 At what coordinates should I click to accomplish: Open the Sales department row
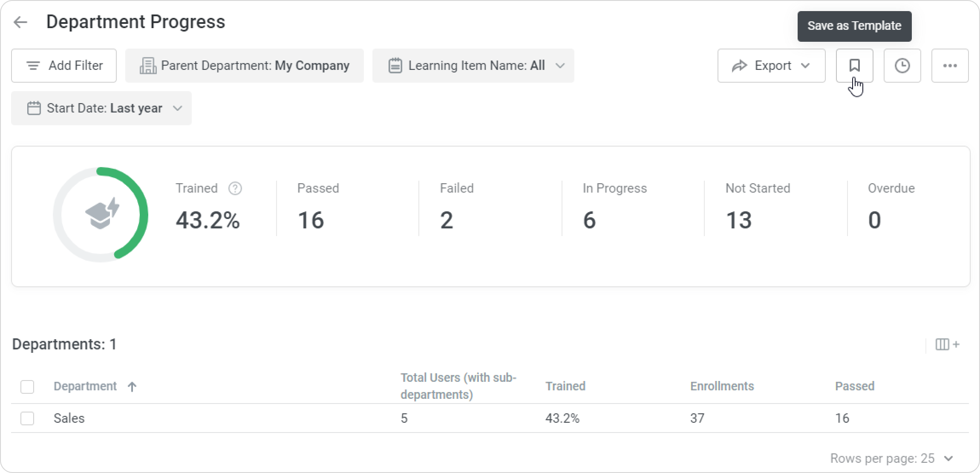click(69, 418)
